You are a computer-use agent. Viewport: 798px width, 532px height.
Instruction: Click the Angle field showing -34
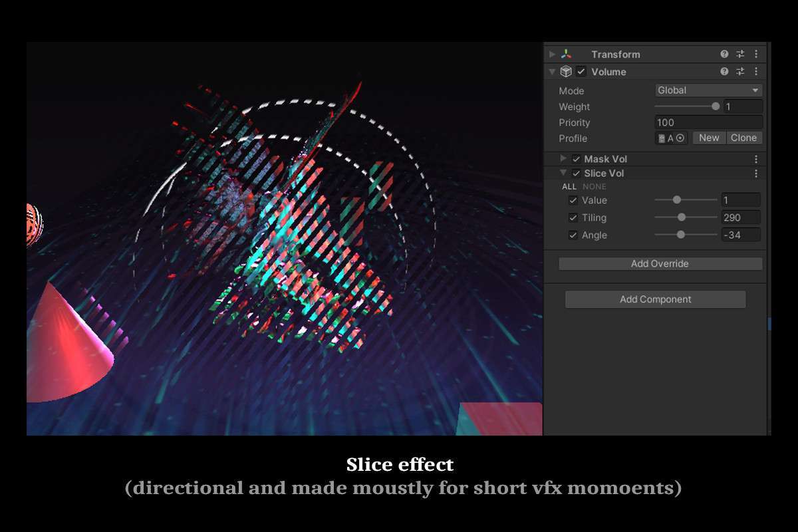click(741, 235)
